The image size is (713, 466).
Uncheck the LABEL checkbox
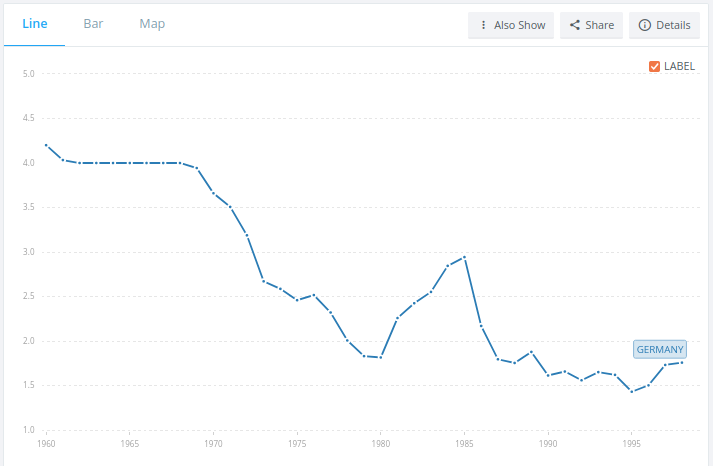[x=654, y=67]
